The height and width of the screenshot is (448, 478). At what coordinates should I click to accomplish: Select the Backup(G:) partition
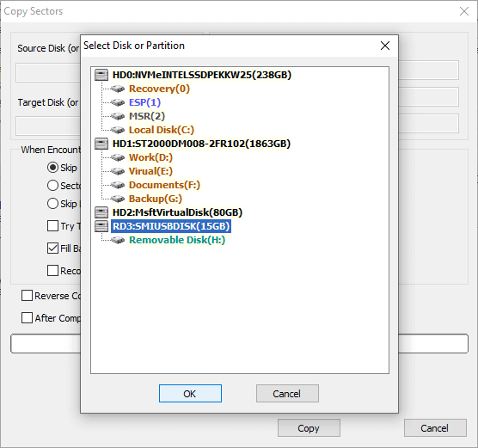156,199
